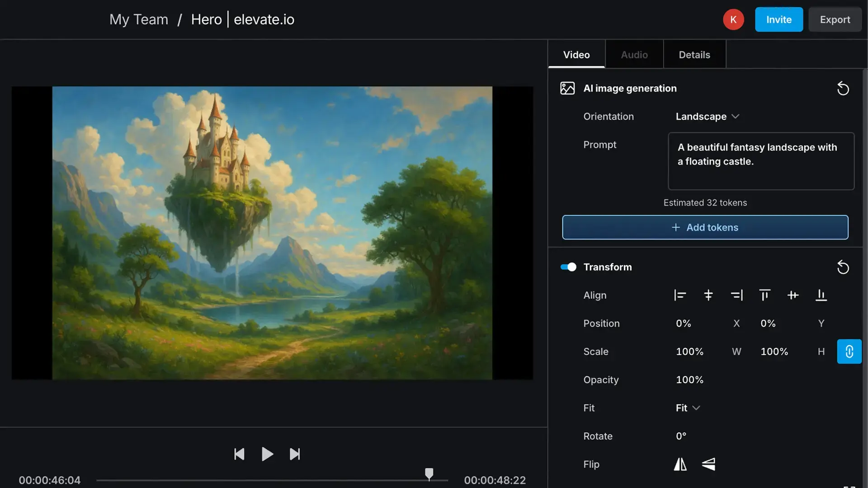The height and width of the screenshot is (488, 868).
Task: Select the align bottom icon
Action: pos(821,295)
